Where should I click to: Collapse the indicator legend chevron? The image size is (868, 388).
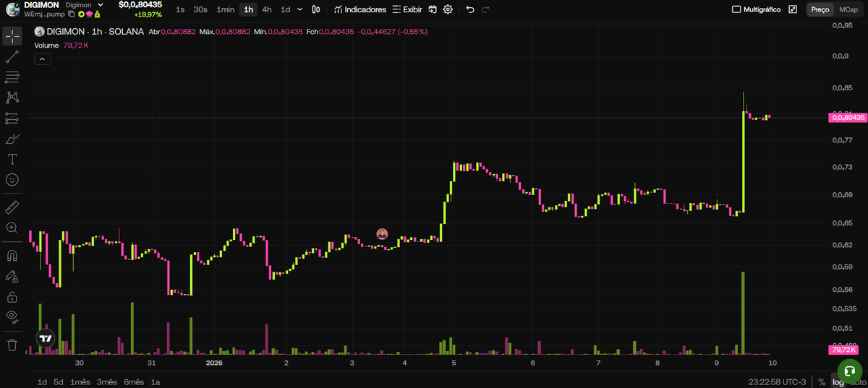[42, 59]
